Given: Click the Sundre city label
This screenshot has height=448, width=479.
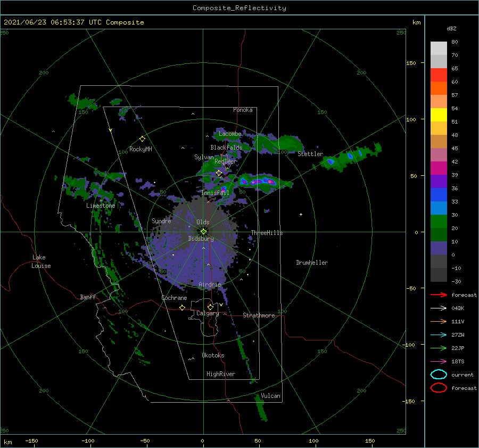Looking at the screenshot, I should pyautogui.click(x=161, y=221).
